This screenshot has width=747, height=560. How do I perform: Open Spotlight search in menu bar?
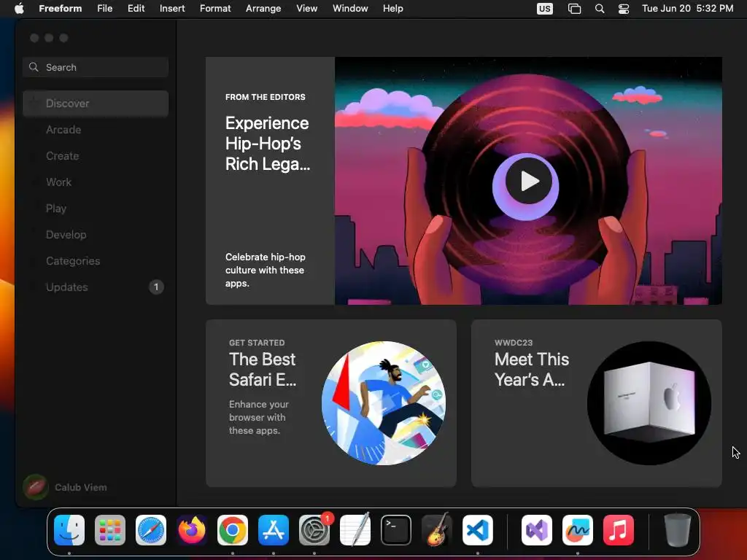click(x=600, y=9)
